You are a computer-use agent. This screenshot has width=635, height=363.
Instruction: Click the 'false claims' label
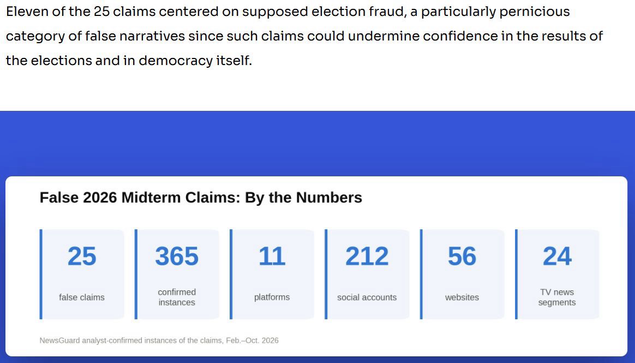pos(82,297)
